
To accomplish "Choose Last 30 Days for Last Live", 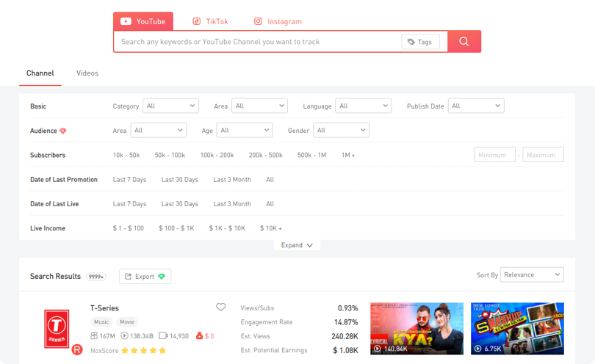I will click(x=180, y=203).
